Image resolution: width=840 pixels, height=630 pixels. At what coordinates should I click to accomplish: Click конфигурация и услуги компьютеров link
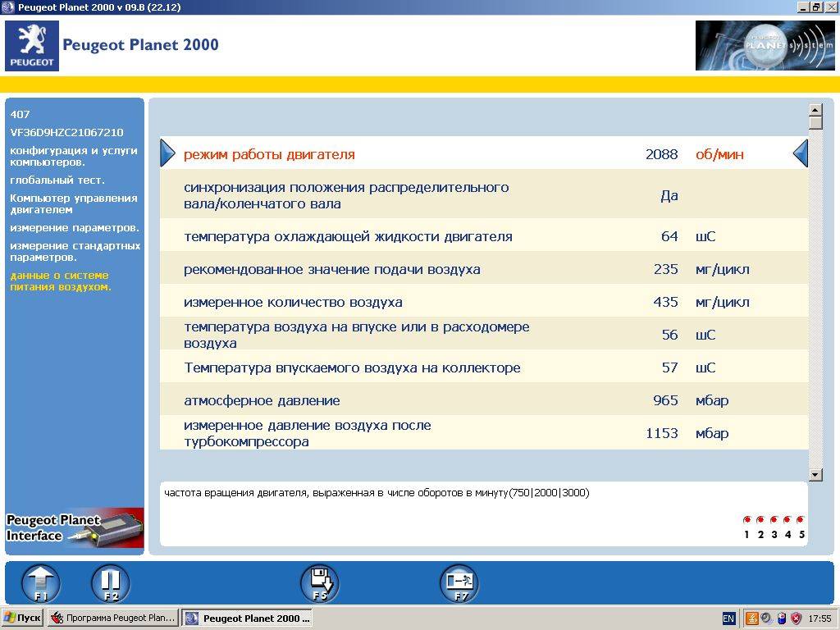[x=74, y=156]
